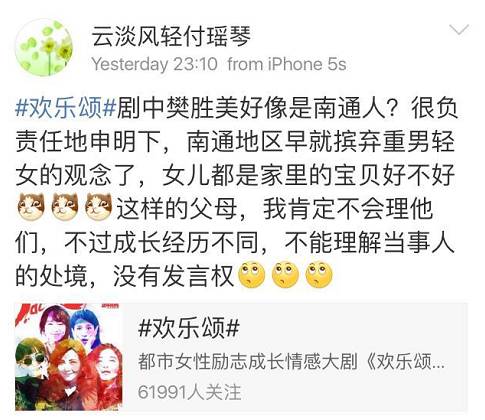This screenshot has height=420, width=485.
Task: View the 61991人关注 follower count
Action: click(x=189, y=392)
